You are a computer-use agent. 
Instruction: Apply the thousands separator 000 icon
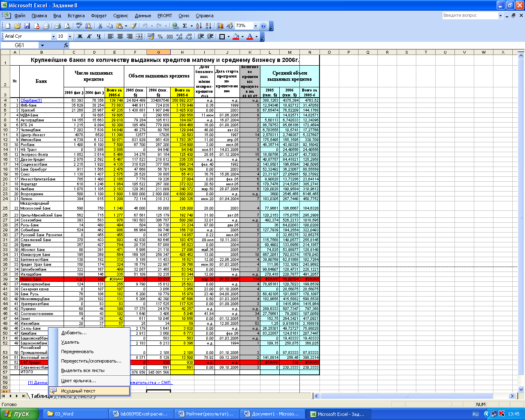pyautogui.click(x=169, y=37)
